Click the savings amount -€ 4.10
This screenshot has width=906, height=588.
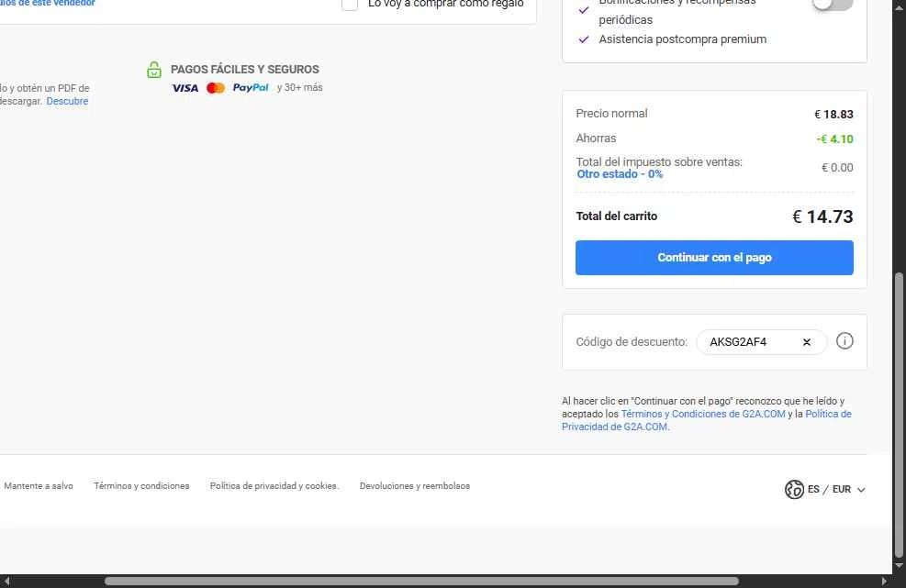tap(835, 139)
